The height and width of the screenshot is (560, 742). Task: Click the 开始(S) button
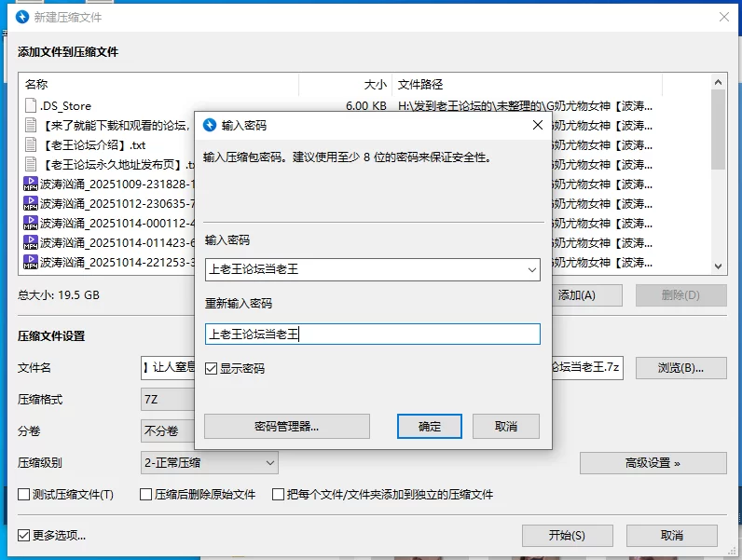tap(568, 536)
